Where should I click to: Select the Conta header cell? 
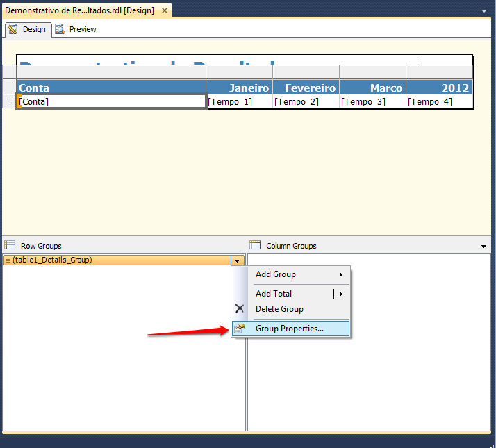click(111, 88)
